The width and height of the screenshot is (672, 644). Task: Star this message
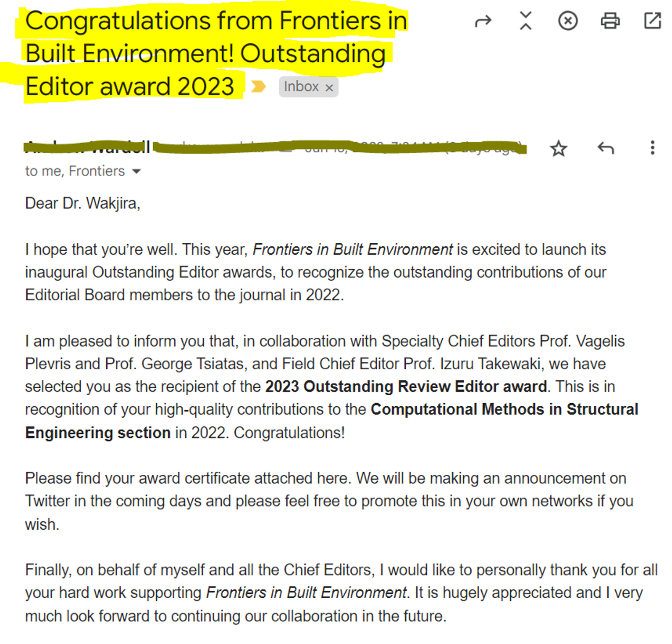(x=559, y=148)
